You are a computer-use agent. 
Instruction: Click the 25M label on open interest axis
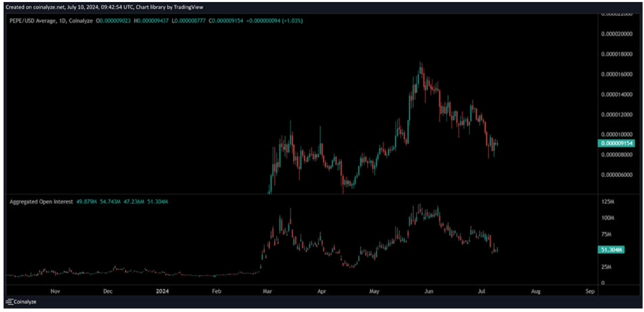pos(607,267)
